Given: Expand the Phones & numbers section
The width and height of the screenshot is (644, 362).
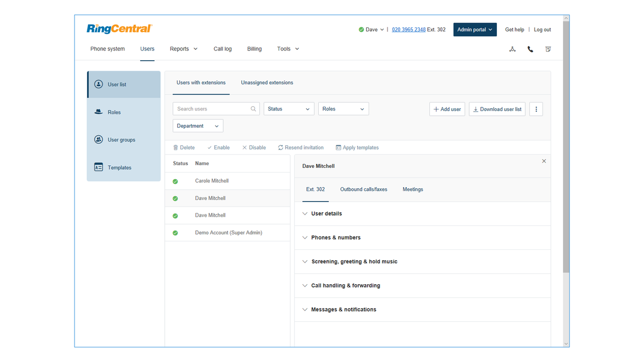Looking at the screenshot, I should (x=335, y=237).
